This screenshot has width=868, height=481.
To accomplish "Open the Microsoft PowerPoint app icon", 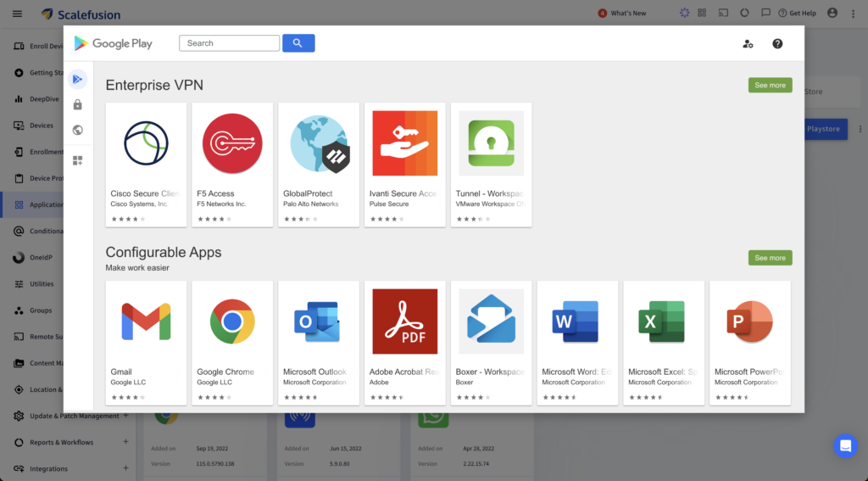I will (x=750, y=322).
